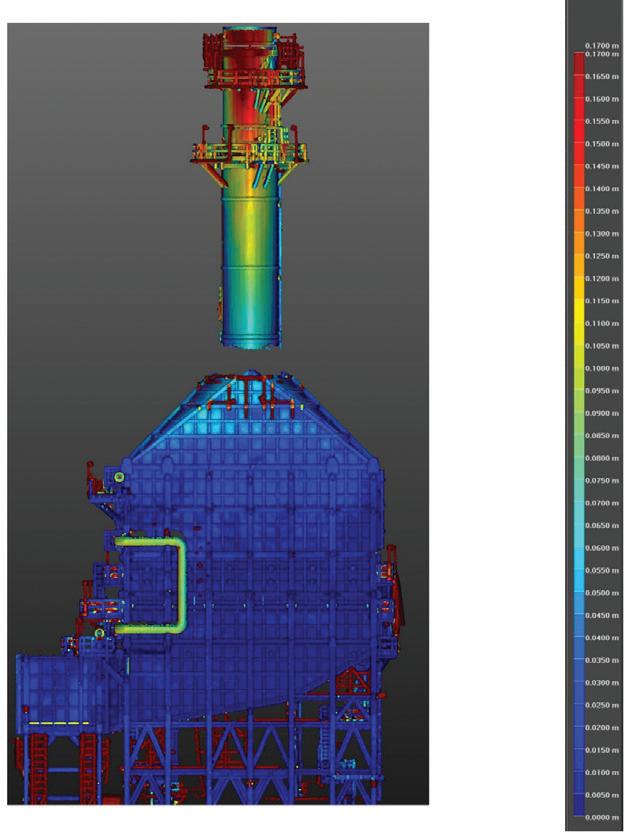Image resolution: width=628 pixels, height=833 pixels.
Task: Click the 0.0750 m scale label
Action: (602, 480)
